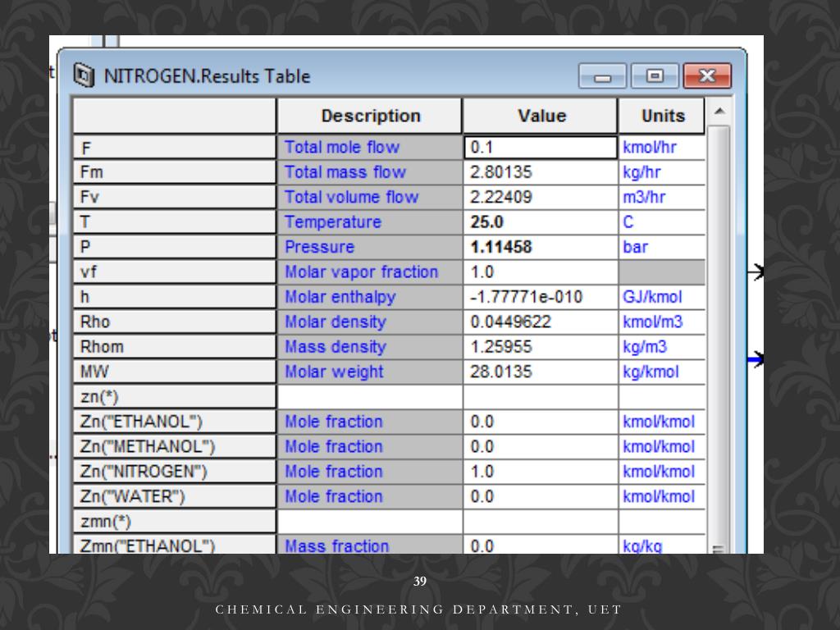
Task: Click the zn(*) row header
Action: click(175, 396)
